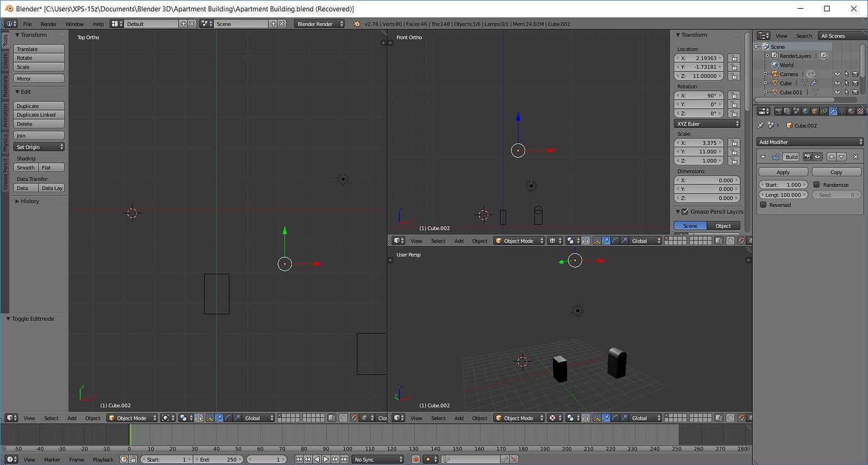Open the Constraints properties tab chain icon

coord(824,111)
